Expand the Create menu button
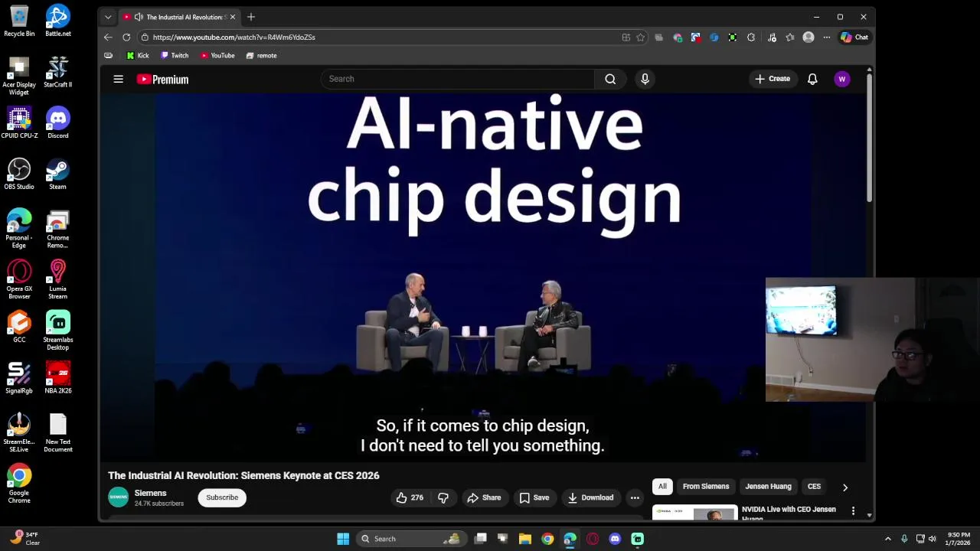 (x=772, y=79)
